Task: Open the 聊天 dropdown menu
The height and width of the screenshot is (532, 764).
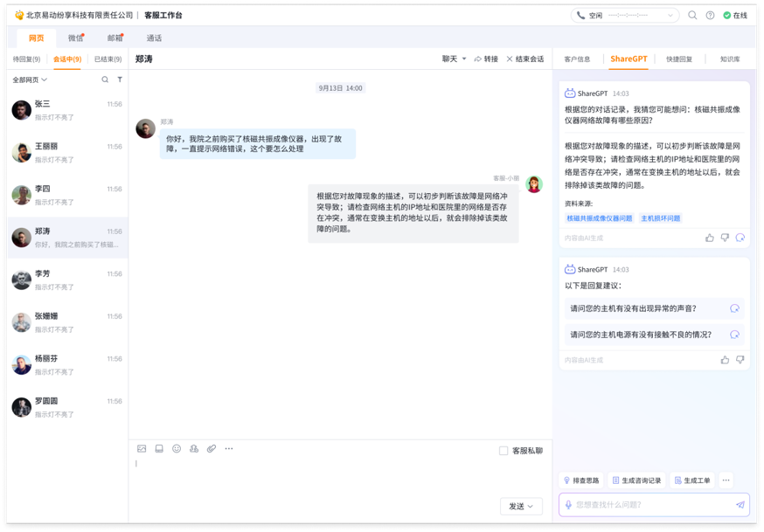Action: point(454,59)
